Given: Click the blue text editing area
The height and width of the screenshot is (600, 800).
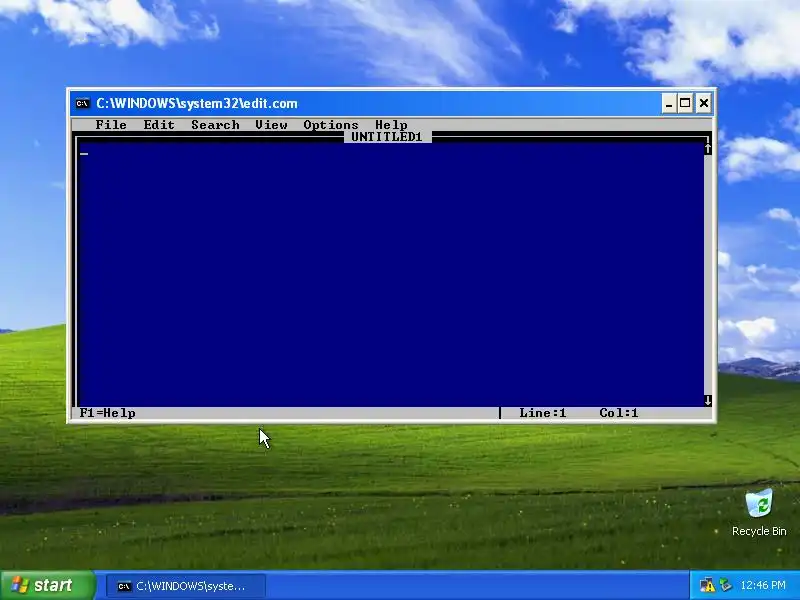Looking at the screenshot, I should (x=391, y=274).
